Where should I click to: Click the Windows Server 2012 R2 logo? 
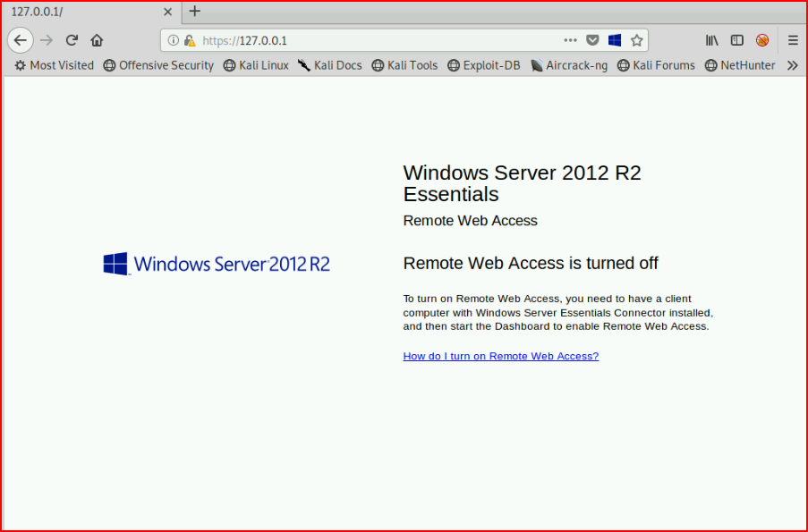[217, 264]
